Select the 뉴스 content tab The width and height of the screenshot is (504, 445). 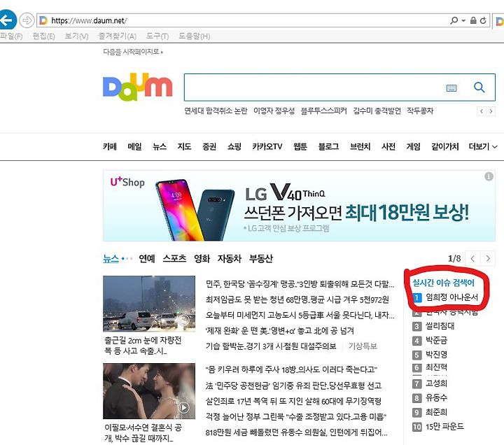click(x=111, y=258)
